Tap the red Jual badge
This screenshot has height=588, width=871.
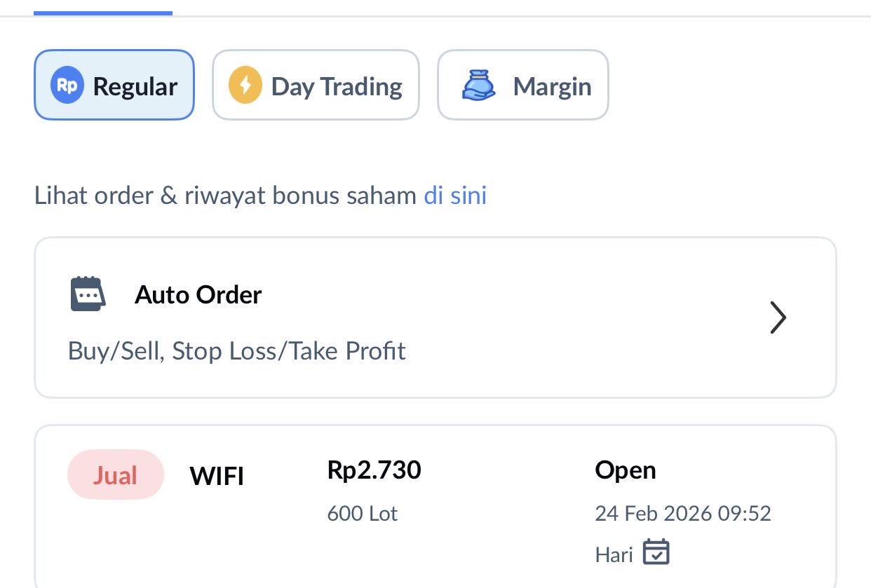[116, 475]
